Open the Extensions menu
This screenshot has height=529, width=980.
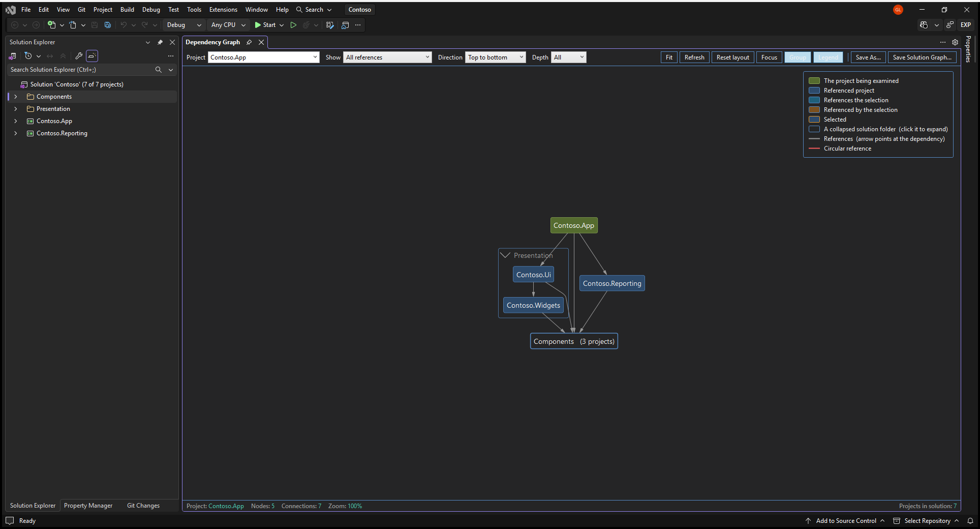coord(223,10)
